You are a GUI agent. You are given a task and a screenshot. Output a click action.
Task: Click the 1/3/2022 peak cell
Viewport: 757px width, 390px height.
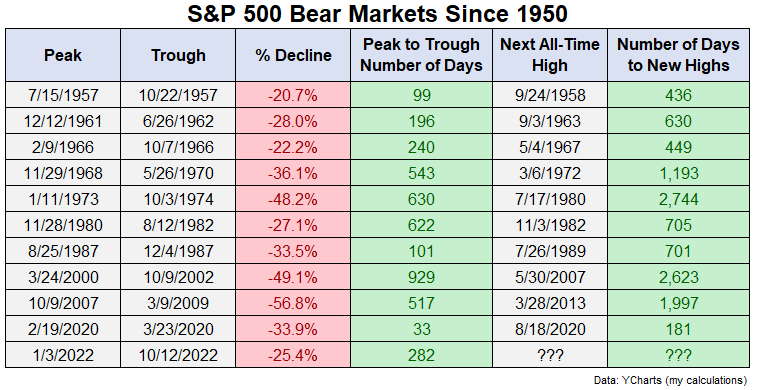click(63, 355)
